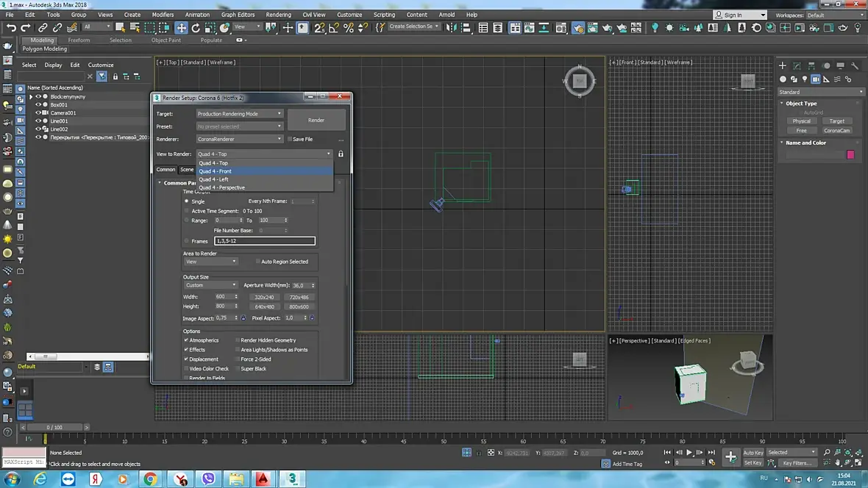This screenshot has height=488, width=868.
Task: Select the Lights category icon
Action: pyautogui.click(x=805, y=79)
